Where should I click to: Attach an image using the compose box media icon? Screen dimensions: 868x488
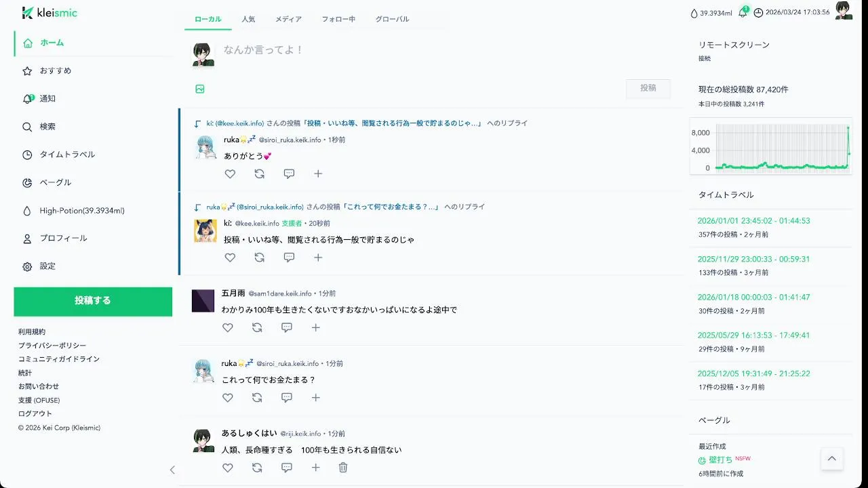point(200,89)
